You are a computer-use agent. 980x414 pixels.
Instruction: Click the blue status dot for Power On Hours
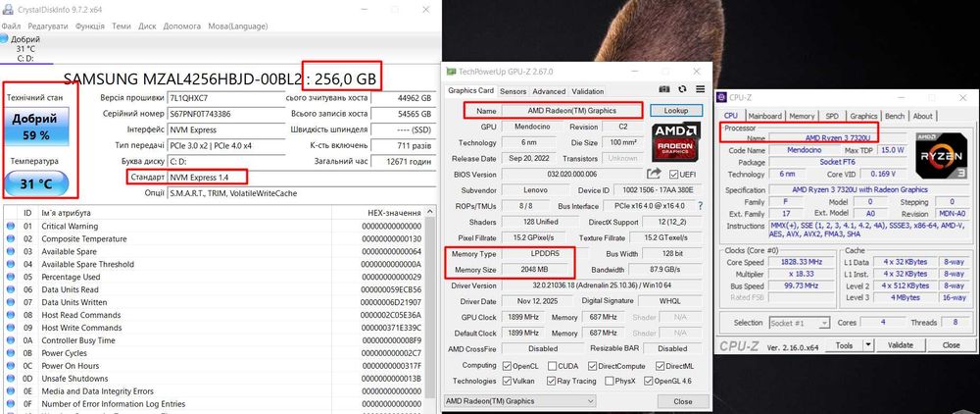point(10,366)
